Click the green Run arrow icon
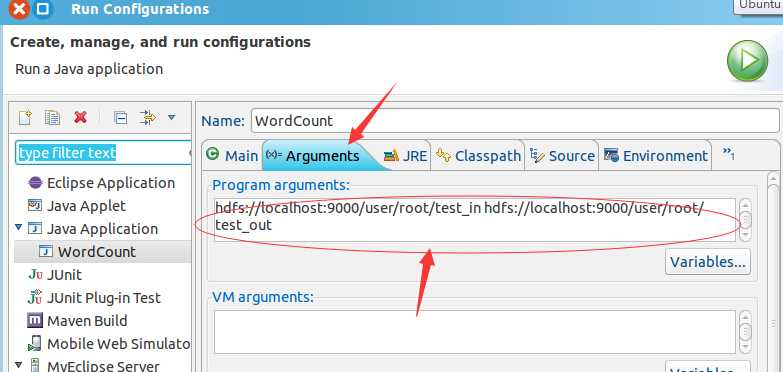The height and width of the screenshot is (372, 783). (747, 61)
